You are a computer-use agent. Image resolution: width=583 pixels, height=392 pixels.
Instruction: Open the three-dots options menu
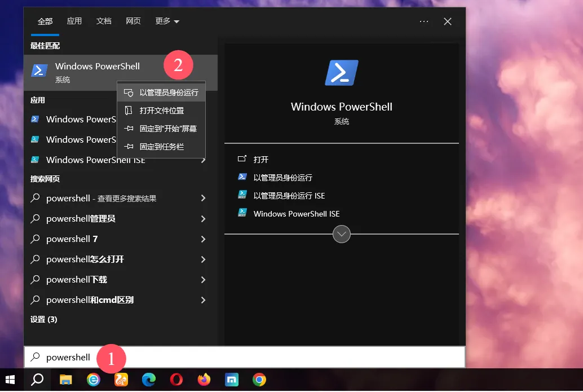tap(424, 21)
